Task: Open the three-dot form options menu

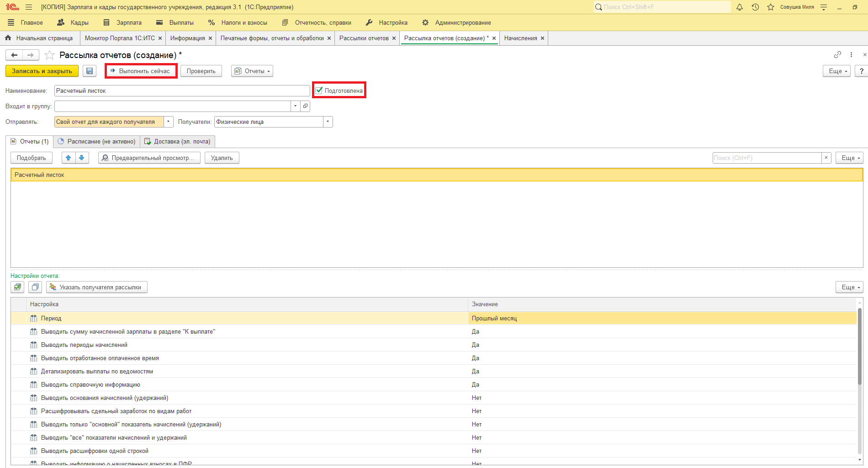Action: pos(851,55)
